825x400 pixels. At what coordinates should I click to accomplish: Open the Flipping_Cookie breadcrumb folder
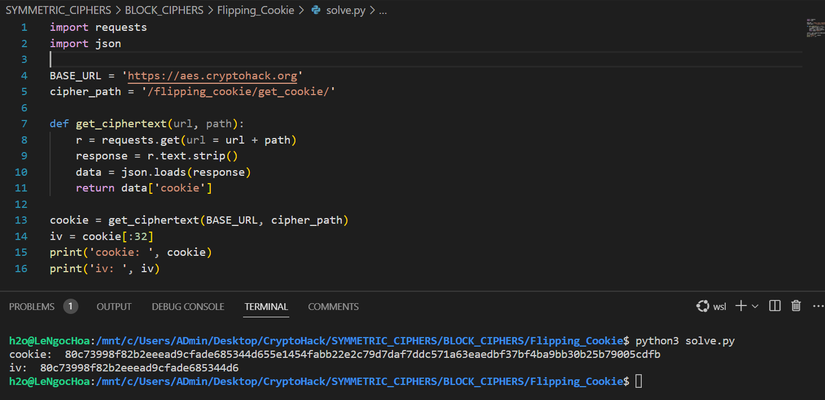[x=256, y=10]
